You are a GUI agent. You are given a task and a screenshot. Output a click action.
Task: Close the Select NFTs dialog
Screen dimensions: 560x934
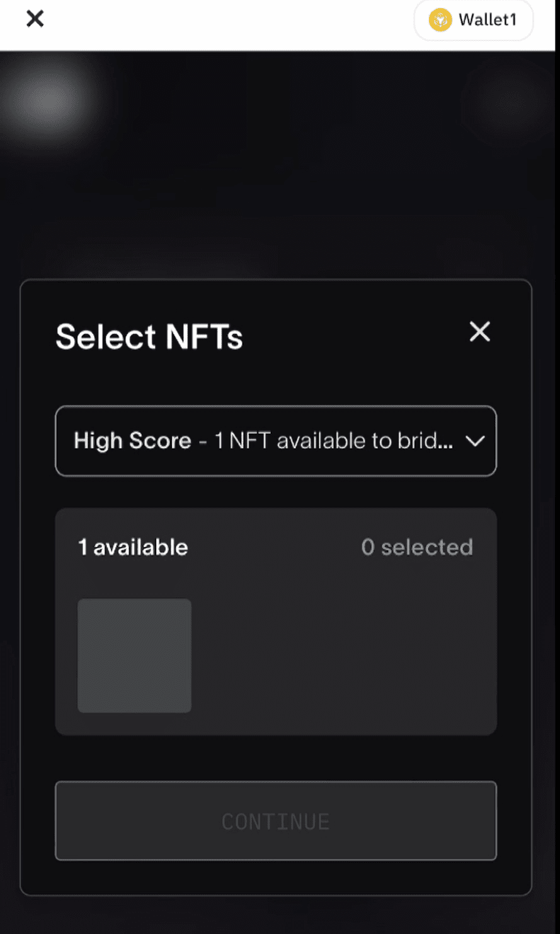[479, 332]
